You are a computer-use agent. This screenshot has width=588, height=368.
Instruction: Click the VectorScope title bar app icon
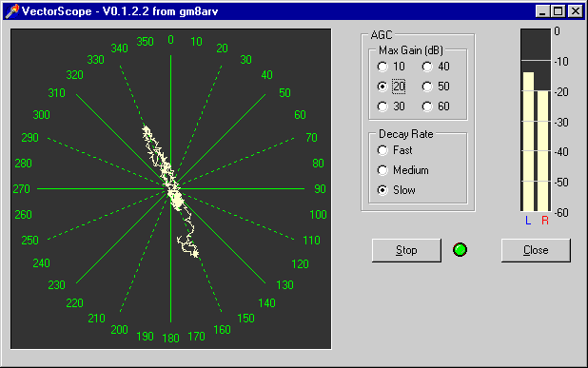pos(12,11)
